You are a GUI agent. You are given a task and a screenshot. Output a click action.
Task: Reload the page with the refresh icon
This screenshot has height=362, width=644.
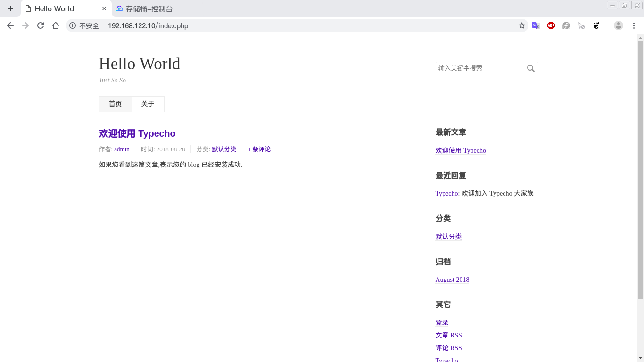coord(41,25)
